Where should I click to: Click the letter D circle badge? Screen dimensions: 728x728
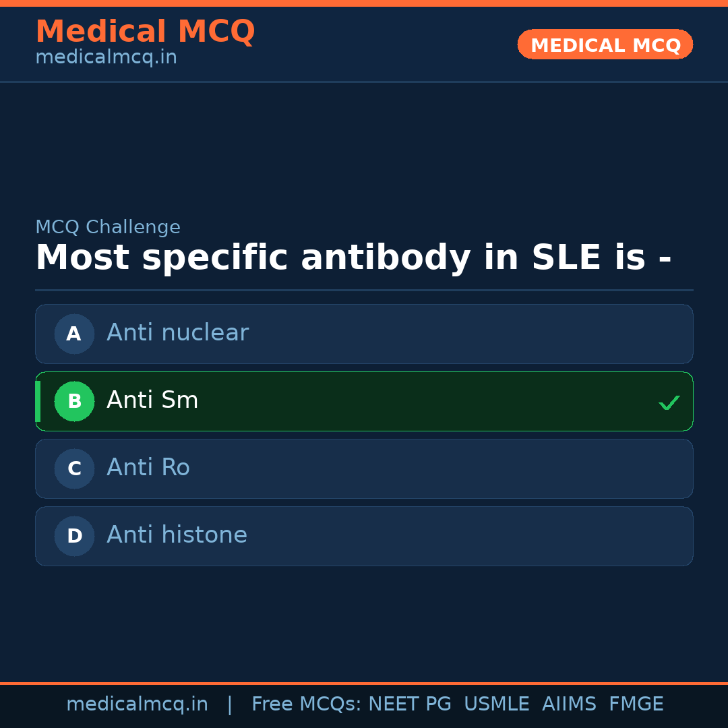click(x=74, y=536)
